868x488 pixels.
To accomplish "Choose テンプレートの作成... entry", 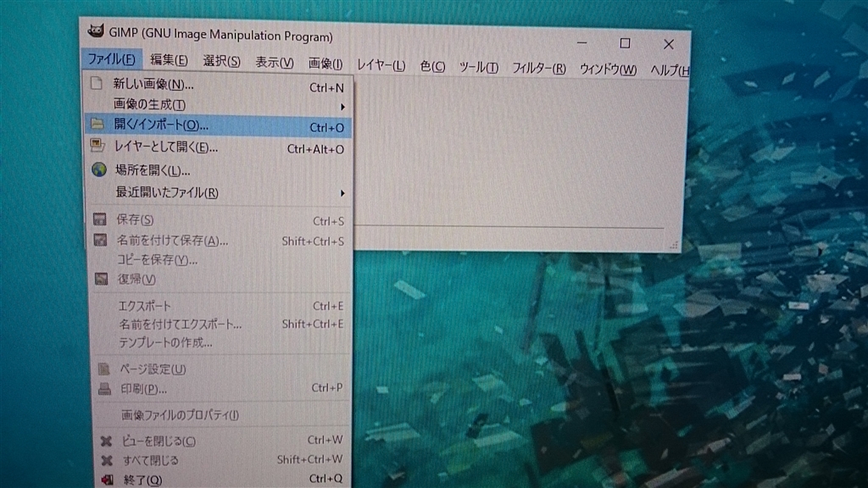I will coord(221,343).
